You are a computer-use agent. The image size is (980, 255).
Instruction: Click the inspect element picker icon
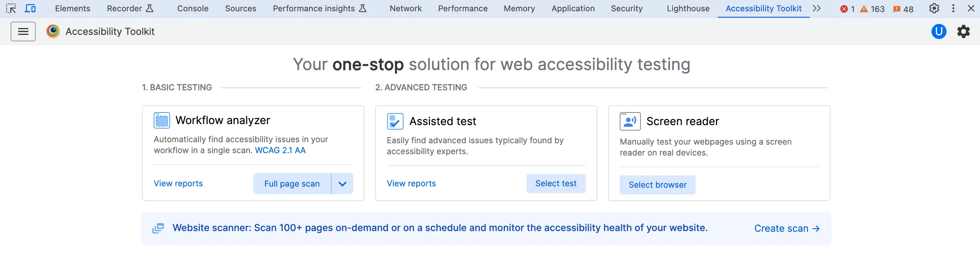11,8
